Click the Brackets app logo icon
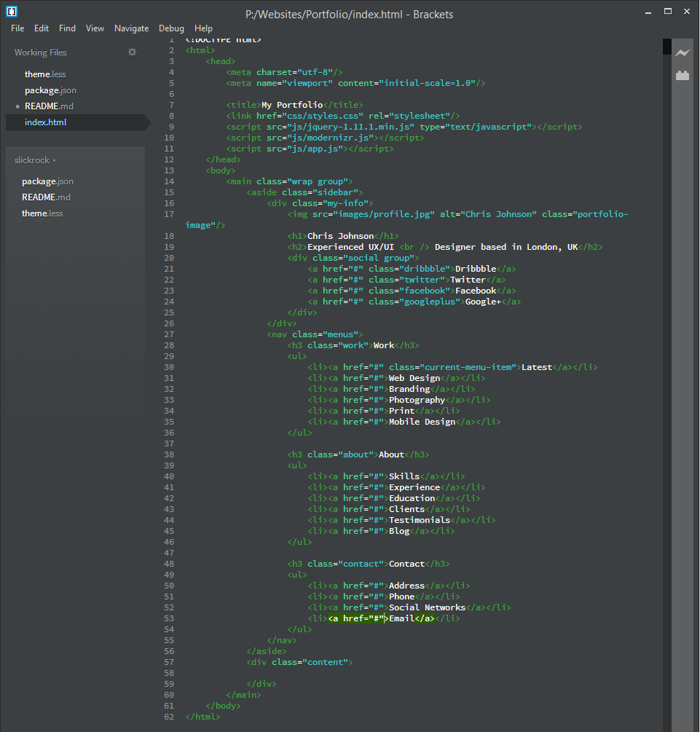The width and height of the screenshot is (700, 732). tap(12, 11)
